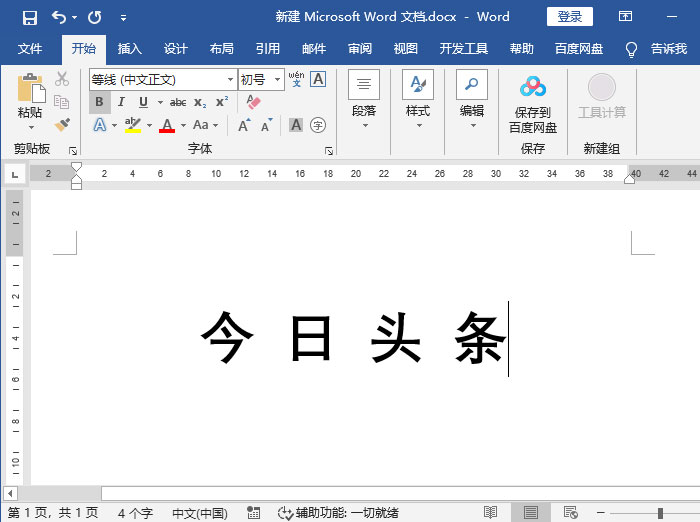Click the horizontal scrollbar left arrow
This screenshot has width=700, height=522.
pos(10,494)
